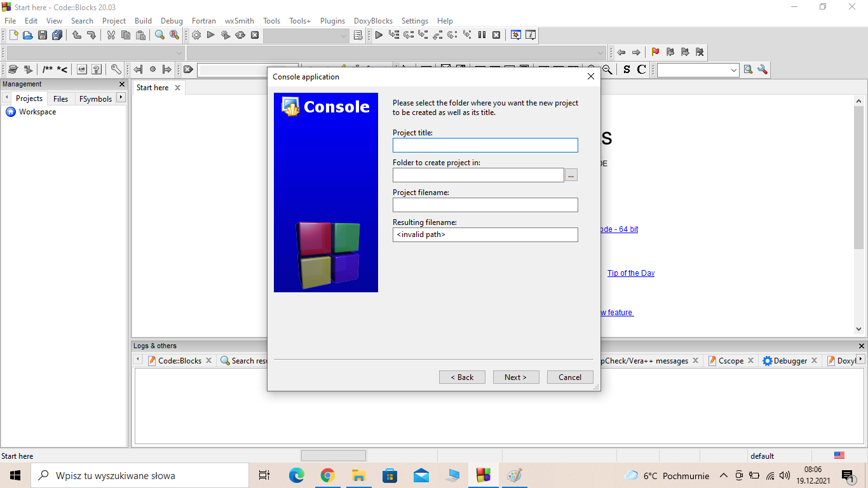
Task: Open the build target dropdown
Action: [x=306, y=36]
